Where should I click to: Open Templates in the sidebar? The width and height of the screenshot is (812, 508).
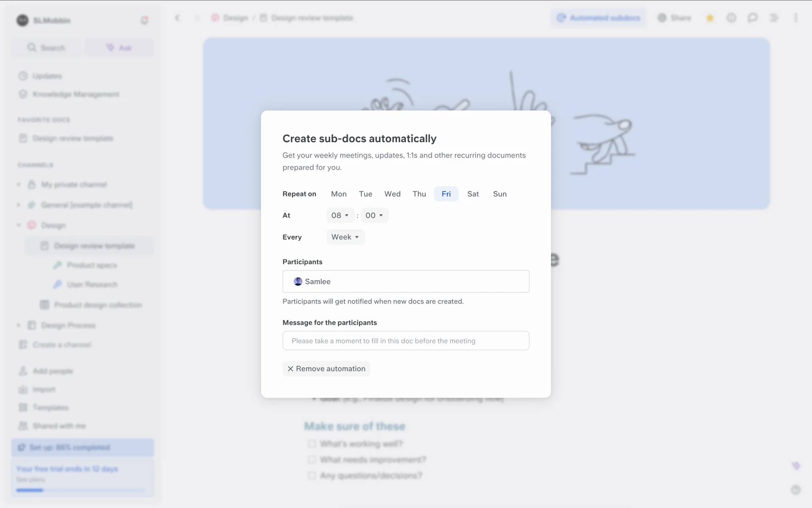51,408
